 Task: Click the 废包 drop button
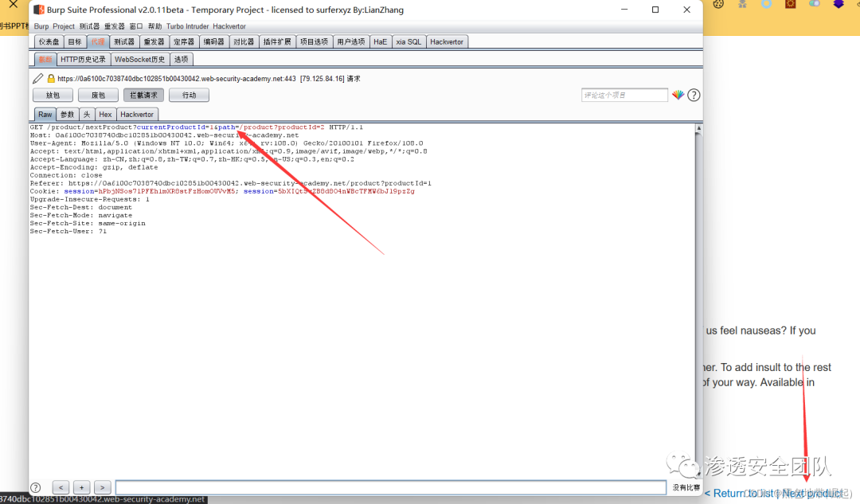[x=98, y=95]
